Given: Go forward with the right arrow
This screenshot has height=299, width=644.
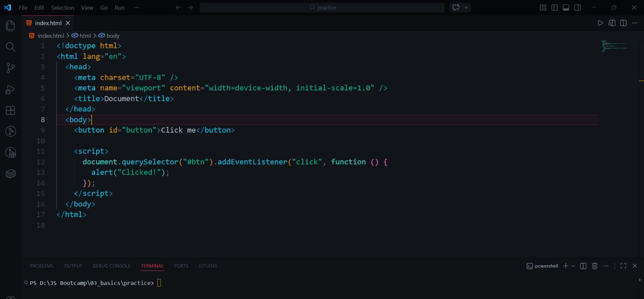Looking at the screenshot, I should tap(190, 8).
